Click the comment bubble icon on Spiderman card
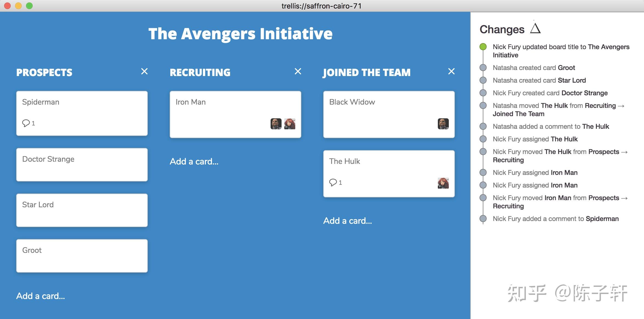 (x=26, y=123)
